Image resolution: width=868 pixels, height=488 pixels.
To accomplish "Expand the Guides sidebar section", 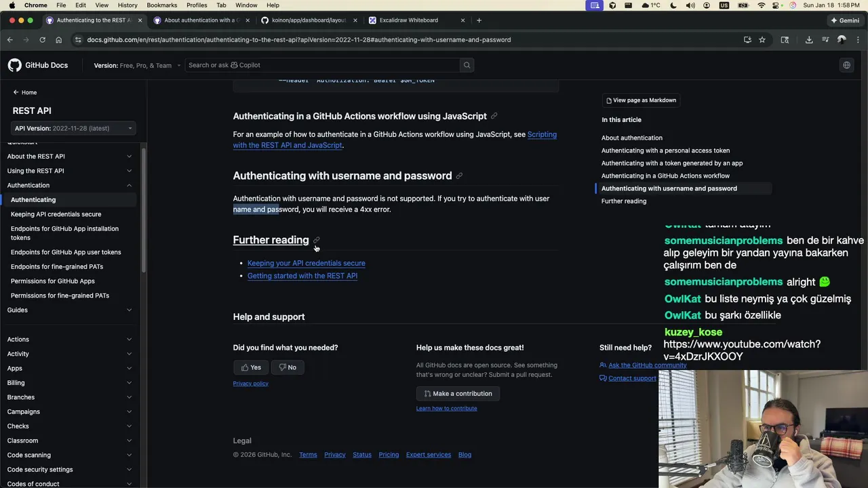I will 70,310.
